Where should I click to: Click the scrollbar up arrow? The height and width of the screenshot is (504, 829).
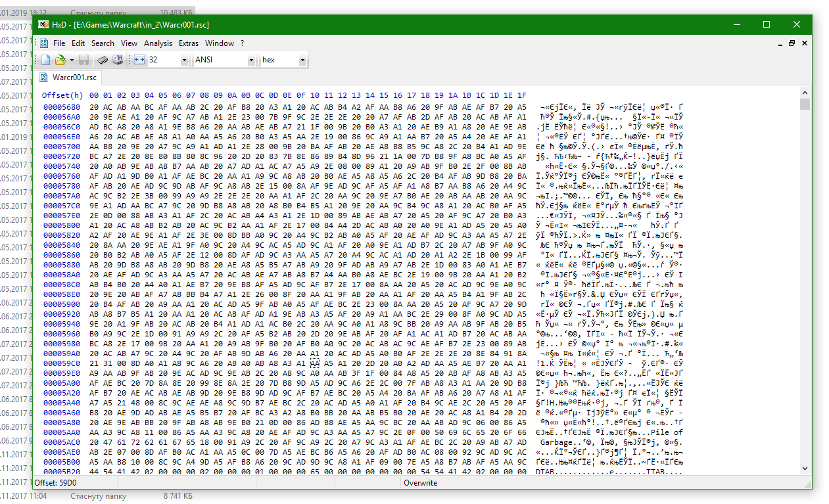[x=804, y=93]
